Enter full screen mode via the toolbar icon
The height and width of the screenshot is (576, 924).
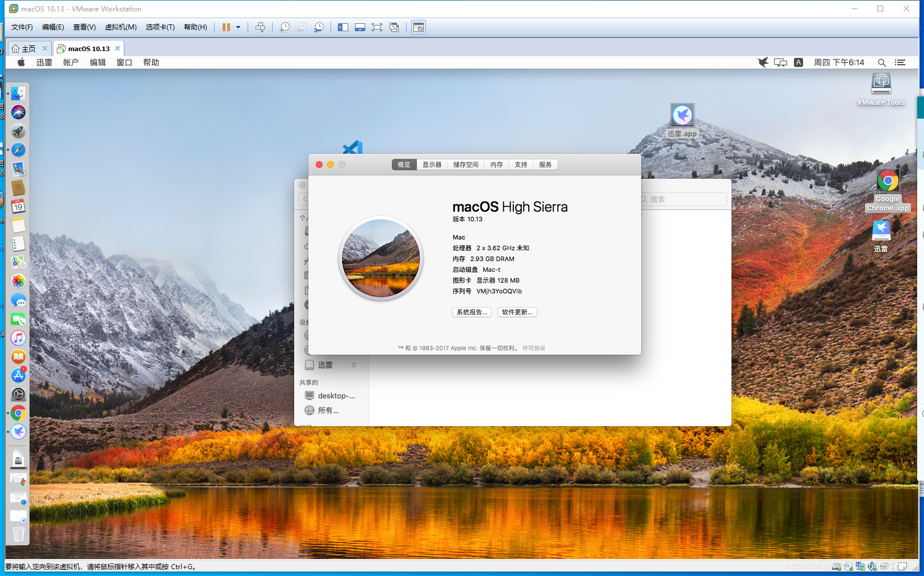tap(377, 27)
